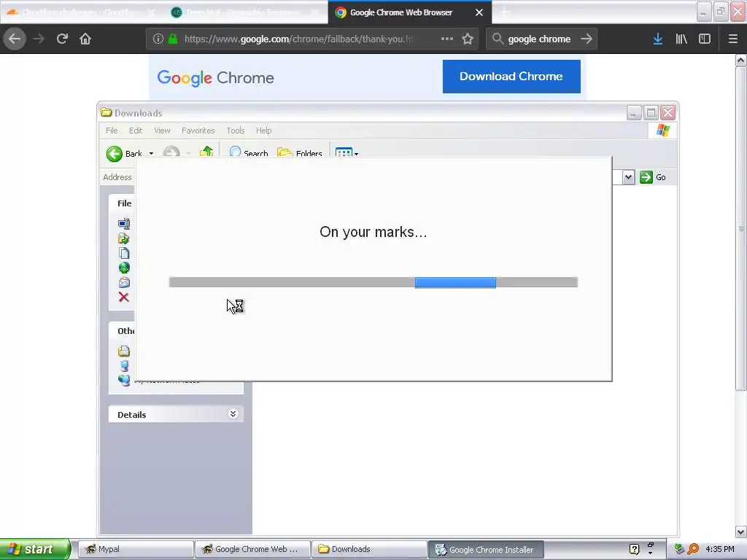Open View menu in Downloads window

pyautogui.click(x=162, y=131)
